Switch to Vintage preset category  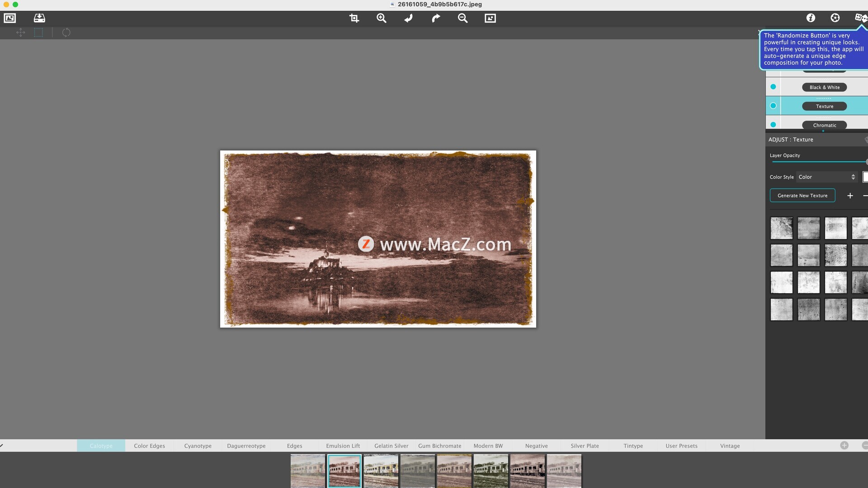(730, 446)
